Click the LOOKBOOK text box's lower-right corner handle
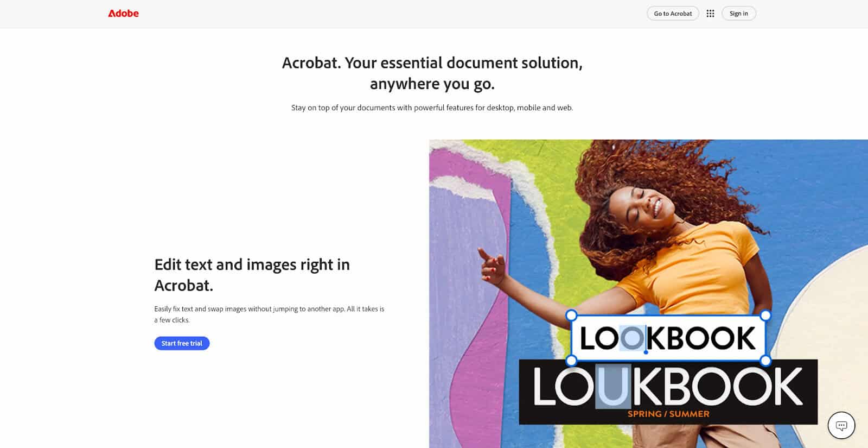868x448 pixels. click(765, 360)
